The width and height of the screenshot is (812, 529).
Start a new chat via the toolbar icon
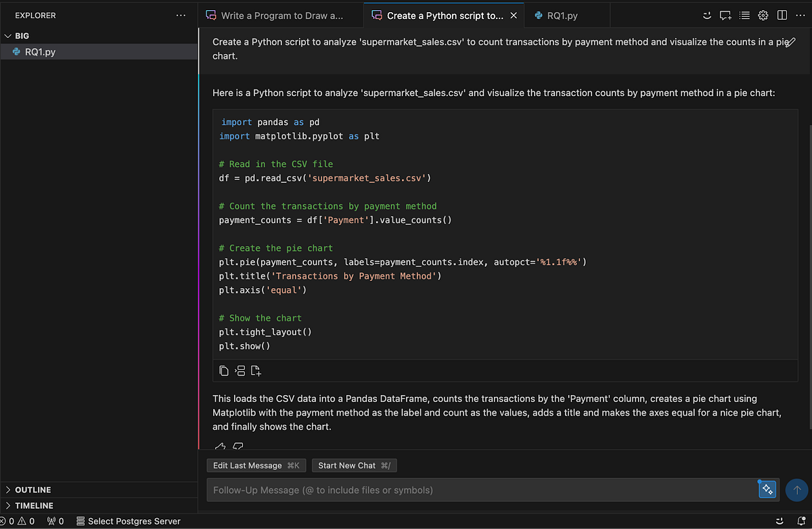(x=725, y=15)
